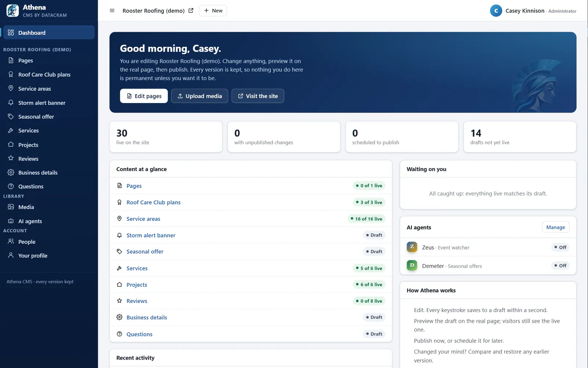Image resolution: width=588 pixels, height=368 pixels.
Task: Open external site icon next to Rooster Roofing (demo)
Action: click(191, 11)
